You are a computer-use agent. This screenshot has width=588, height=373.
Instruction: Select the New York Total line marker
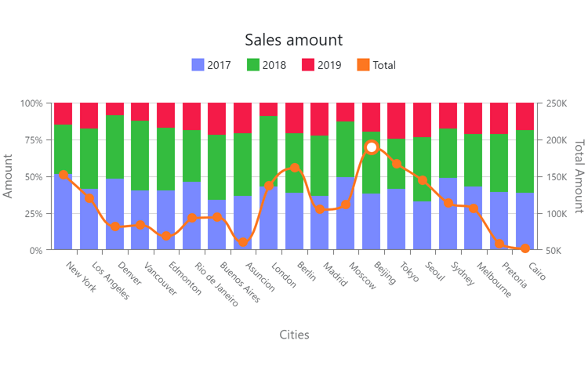pos(64,175)
